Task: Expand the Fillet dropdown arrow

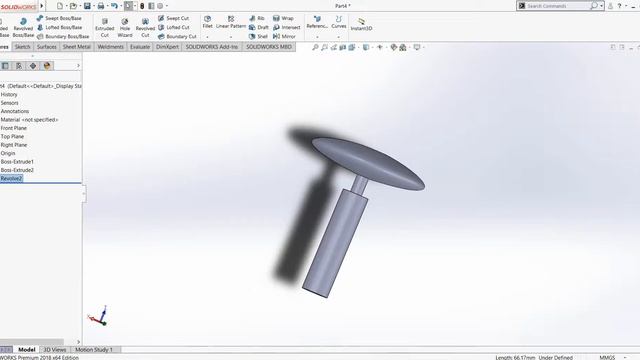Action: (x=207, y=37)
